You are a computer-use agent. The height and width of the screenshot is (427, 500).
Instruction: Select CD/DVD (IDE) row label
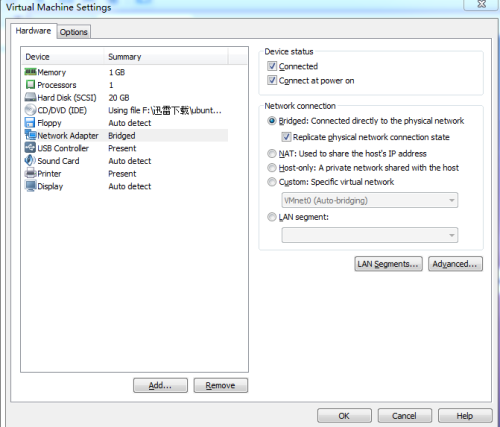coord(62,110)
